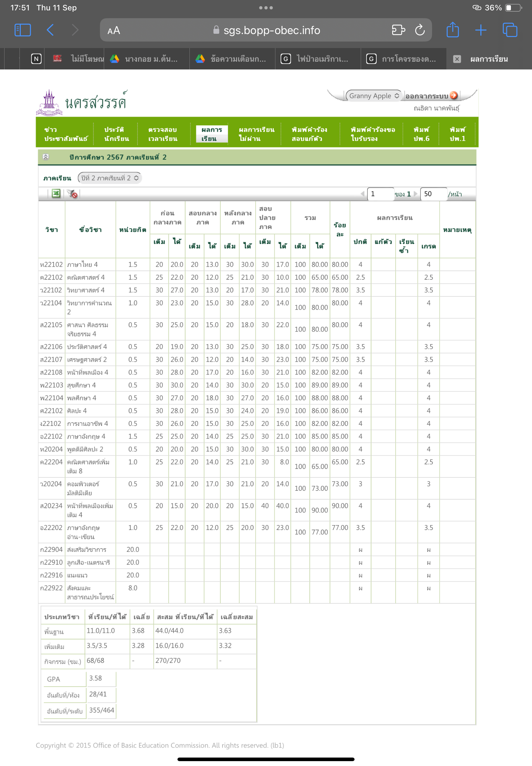This screenshot has width=532, height=766.
Task: Click the วิชา column header
Action: [52, 229]
